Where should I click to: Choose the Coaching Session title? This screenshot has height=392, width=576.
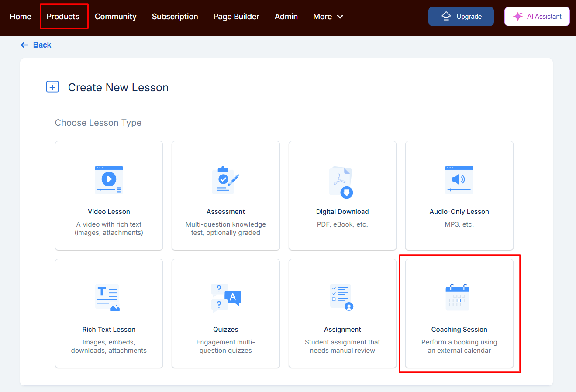pos(459,330)
